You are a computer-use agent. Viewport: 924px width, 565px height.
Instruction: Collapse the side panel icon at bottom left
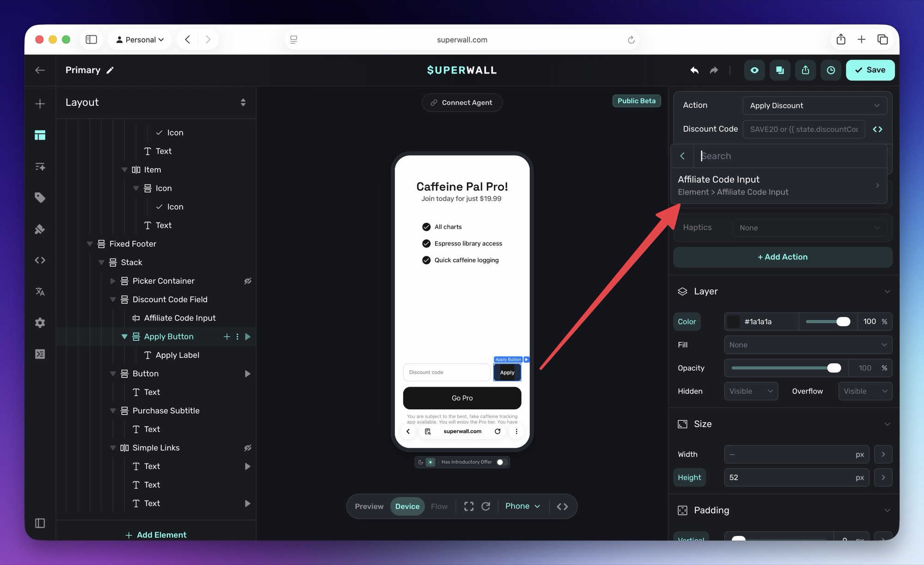click(x=40, y=523)
